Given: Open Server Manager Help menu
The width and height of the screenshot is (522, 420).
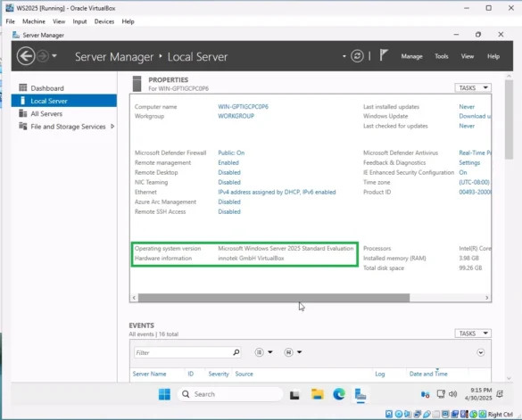Looking at the screenshot, I should (493, 56).
